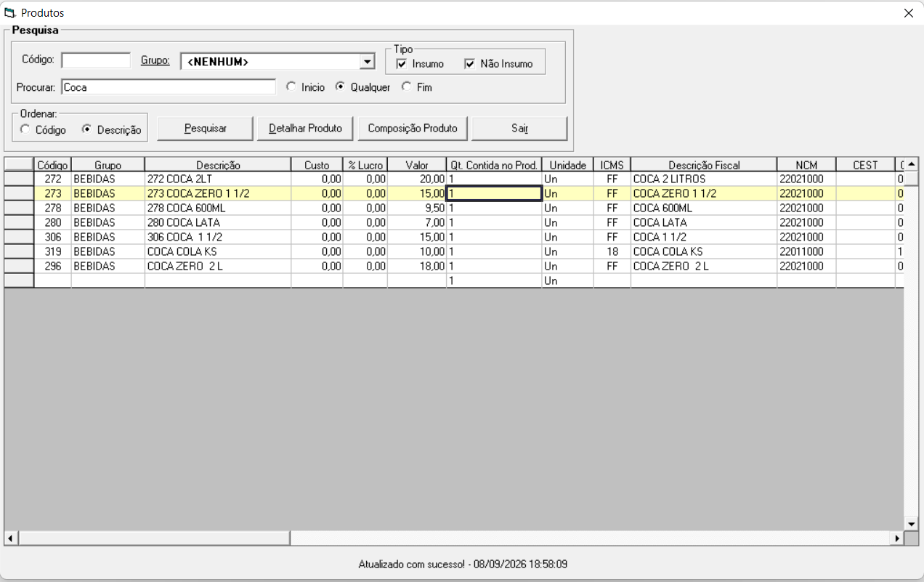Toggle the Não Insumo checkbox
This screenshot has width=924, height=582.
point(469,64)
